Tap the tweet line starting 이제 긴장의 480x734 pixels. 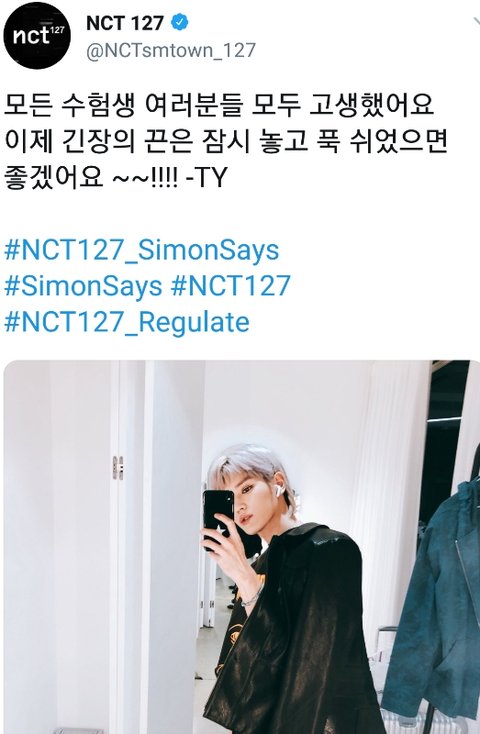pos(225,140)
